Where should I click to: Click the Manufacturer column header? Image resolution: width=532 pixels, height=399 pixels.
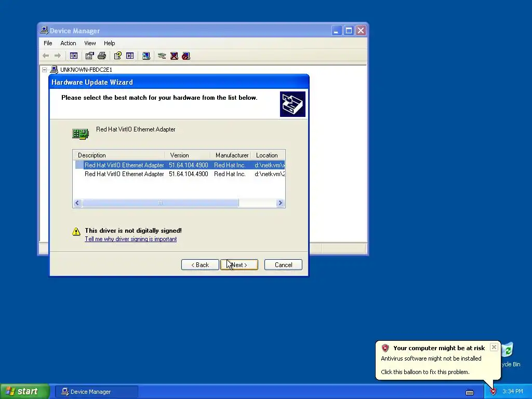coord(231,155)
